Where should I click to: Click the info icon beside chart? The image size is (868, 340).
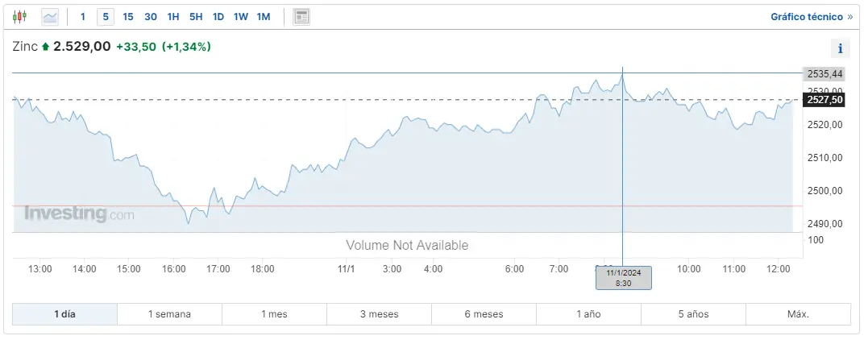[x=841, y=48]
